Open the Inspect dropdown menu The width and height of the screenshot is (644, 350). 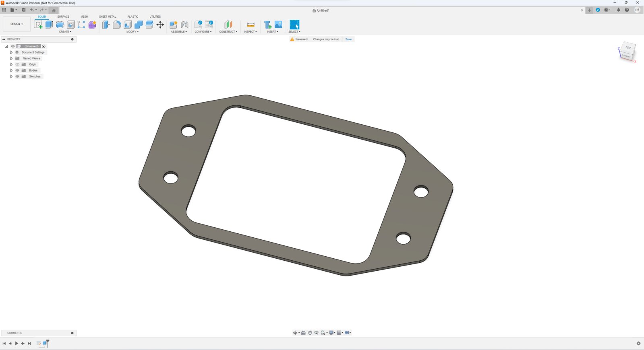pos(251,31)
